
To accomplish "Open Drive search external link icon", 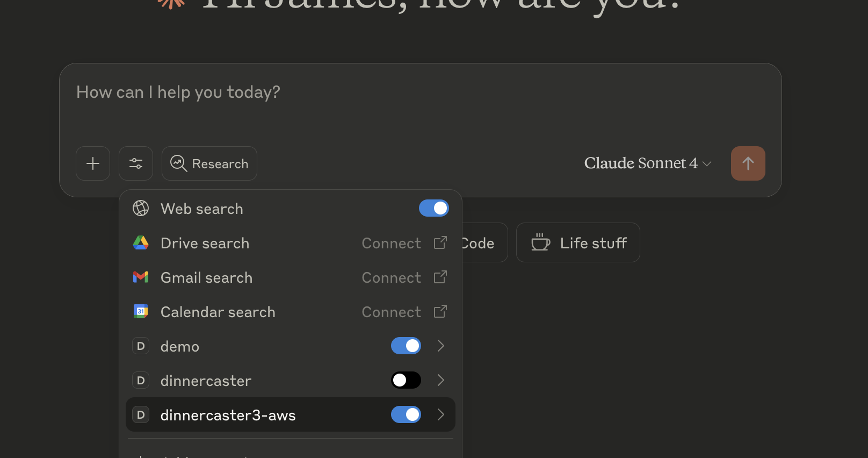I will [440, 243].
